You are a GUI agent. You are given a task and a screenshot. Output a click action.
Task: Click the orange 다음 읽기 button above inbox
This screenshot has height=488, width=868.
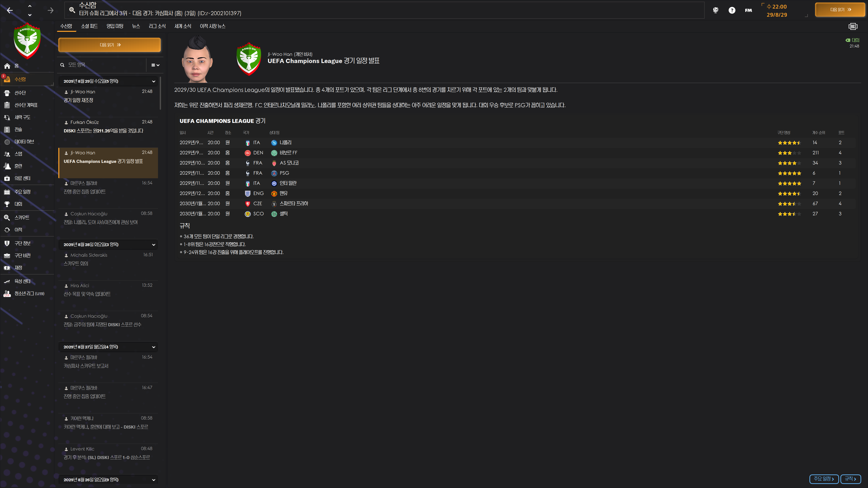109,45
